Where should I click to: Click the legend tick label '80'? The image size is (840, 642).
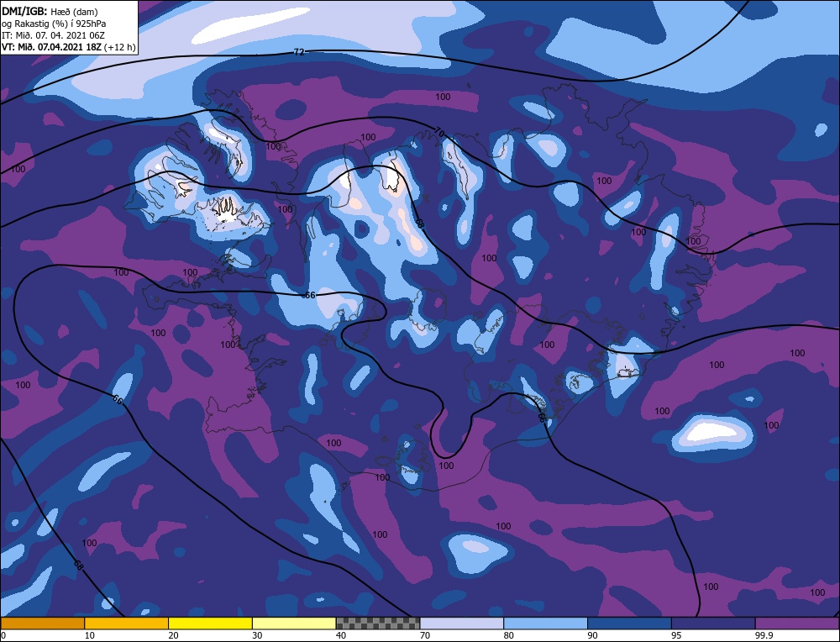(508, 635)
